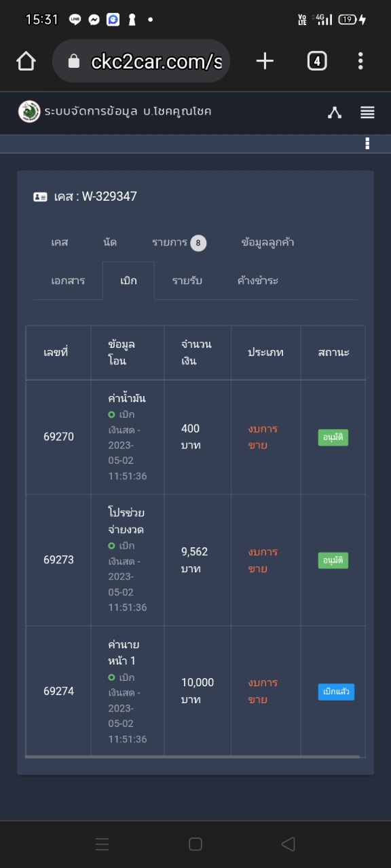This screenshot has width=391, height=868.
Task: Tap the browser home icon
Action: (26, 61)
